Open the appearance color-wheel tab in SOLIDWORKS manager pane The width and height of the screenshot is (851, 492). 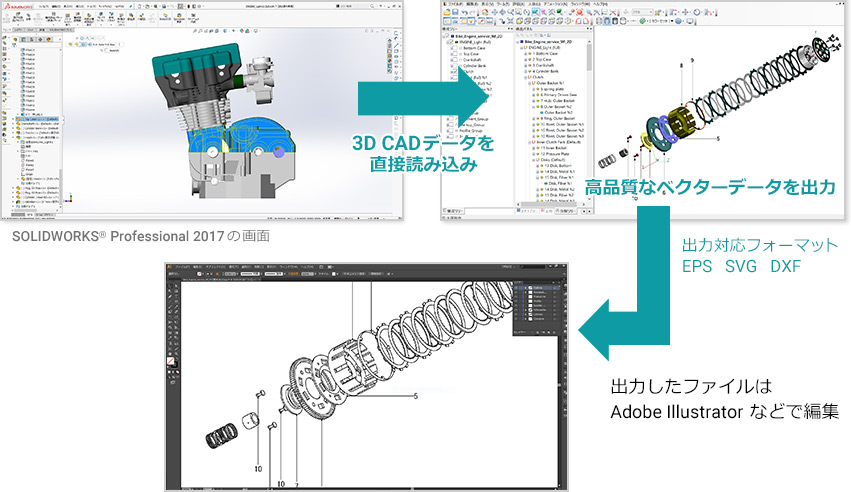click(49, 40)
